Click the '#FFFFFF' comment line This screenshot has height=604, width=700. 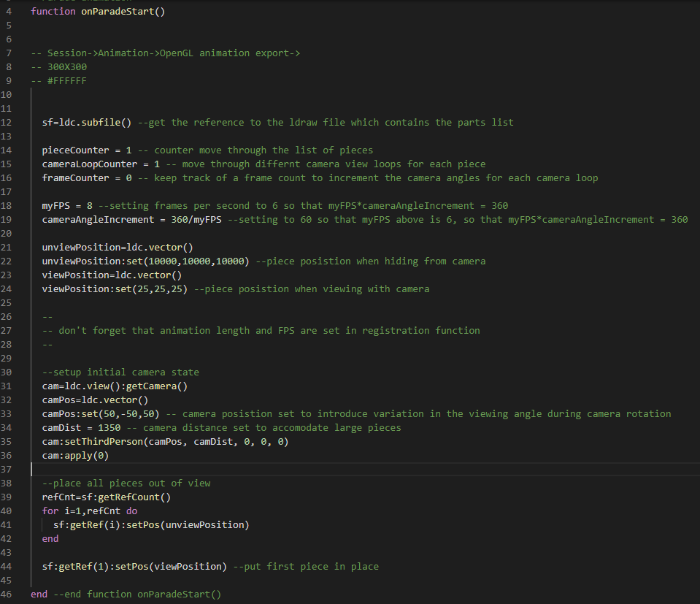tap(59, 81)
